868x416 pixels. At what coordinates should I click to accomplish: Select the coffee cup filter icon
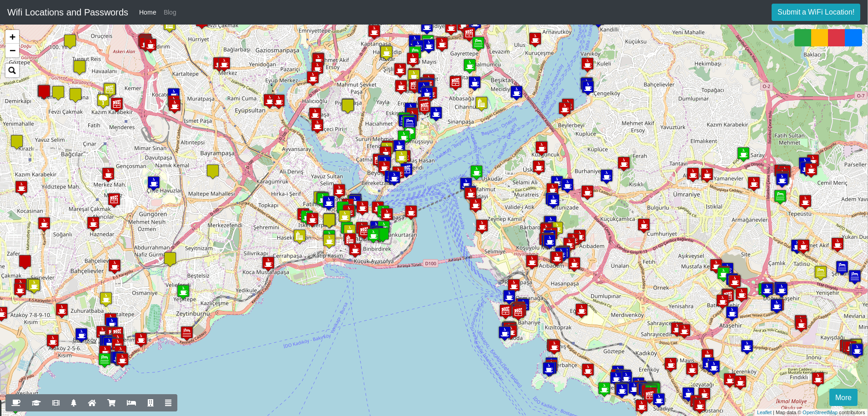16,403
